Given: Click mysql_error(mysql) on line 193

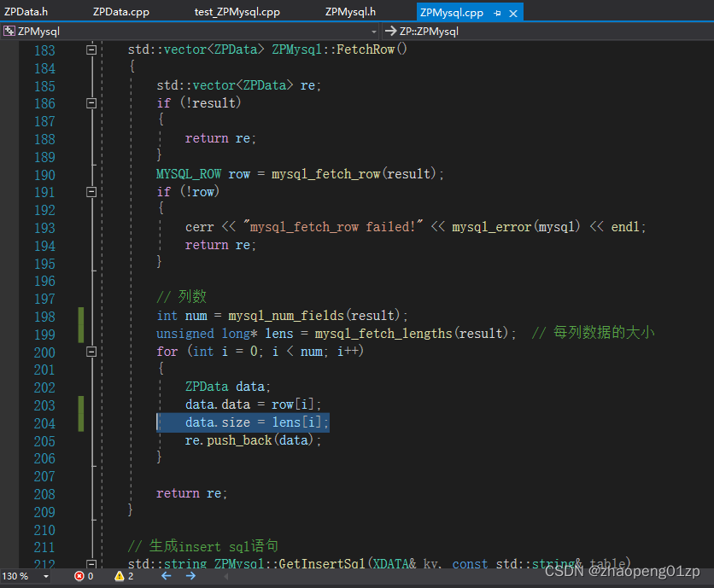Looking at the screenshot, I should [517, 227].
